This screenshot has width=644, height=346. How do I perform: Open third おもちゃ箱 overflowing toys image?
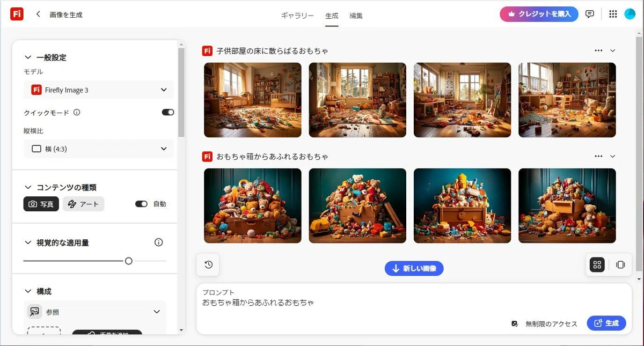[463, 205]
